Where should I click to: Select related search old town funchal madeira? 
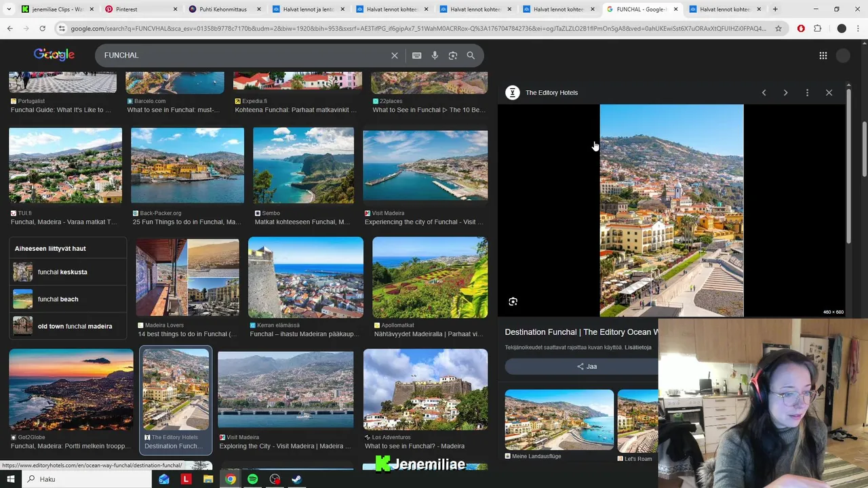click(68, 326)
